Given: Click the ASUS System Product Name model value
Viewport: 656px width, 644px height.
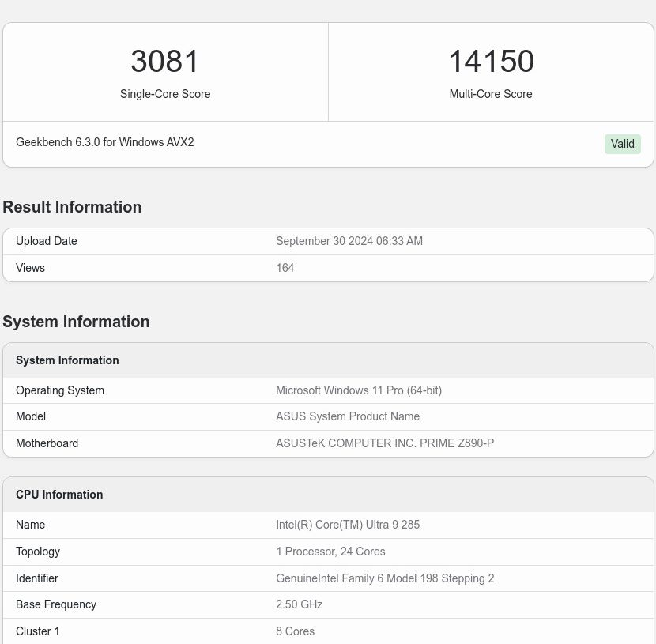Looking at the screenshot, I should point(348,416).
